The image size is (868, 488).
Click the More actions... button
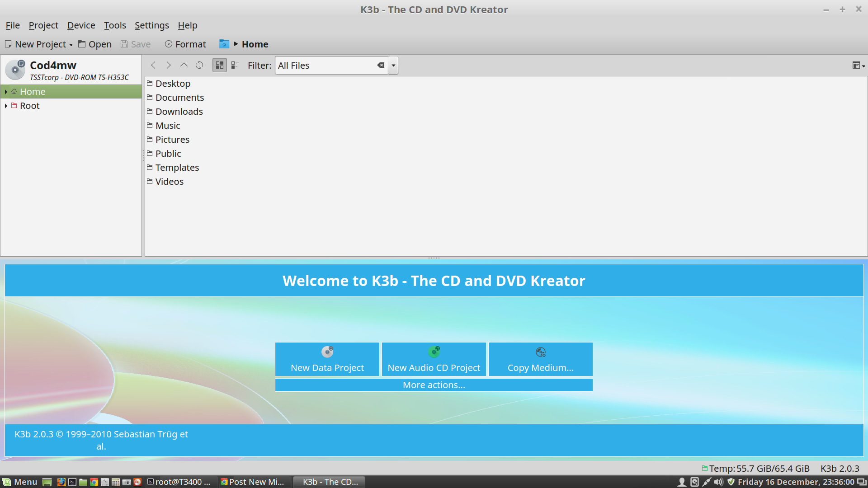pos(434,385)
